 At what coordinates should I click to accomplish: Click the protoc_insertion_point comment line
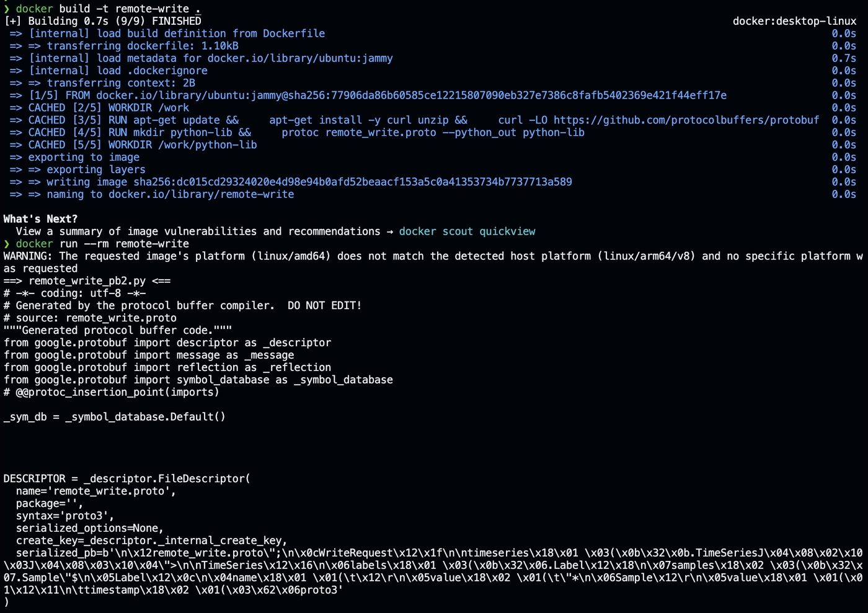point(111,392)
